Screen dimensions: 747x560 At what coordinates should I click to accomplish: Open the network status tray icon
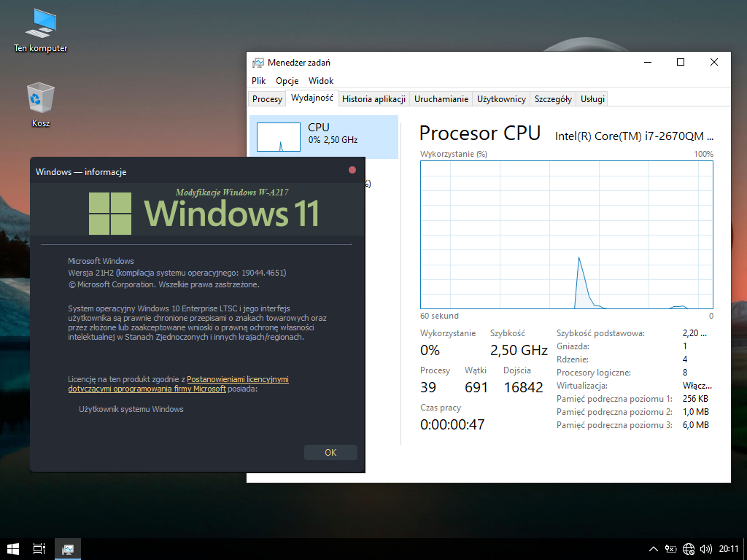click(689, 549)
